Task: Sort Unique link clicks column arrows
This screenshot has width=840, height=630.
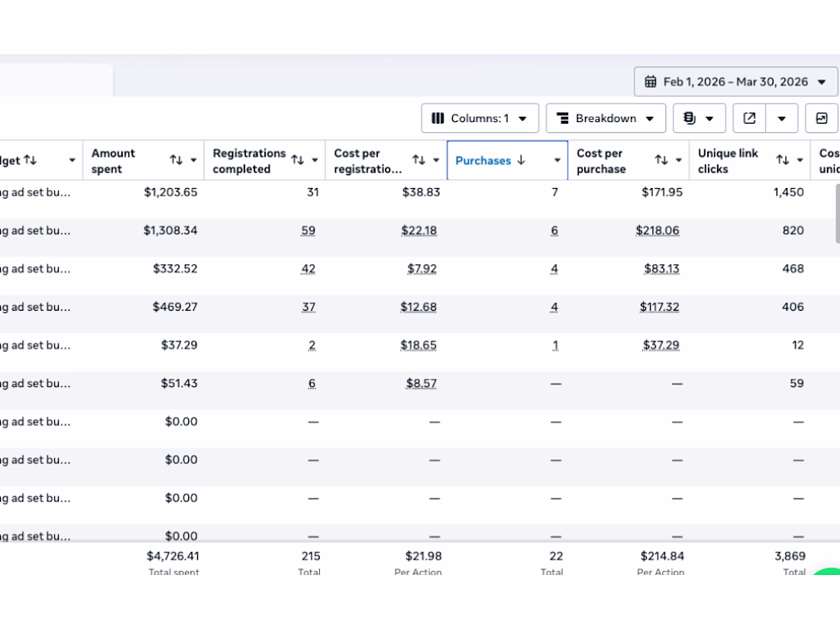Action: coord(783,160)
